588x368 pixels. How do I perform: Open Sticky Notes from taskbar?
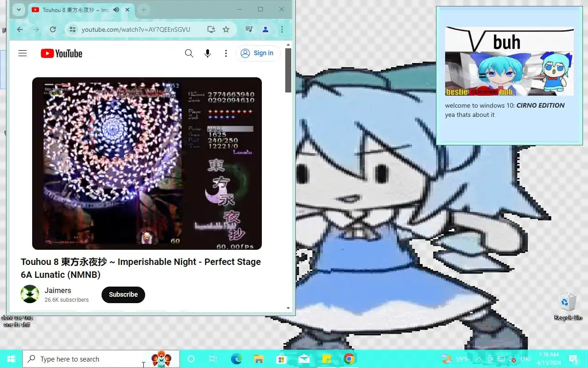[x=327, y=359]
